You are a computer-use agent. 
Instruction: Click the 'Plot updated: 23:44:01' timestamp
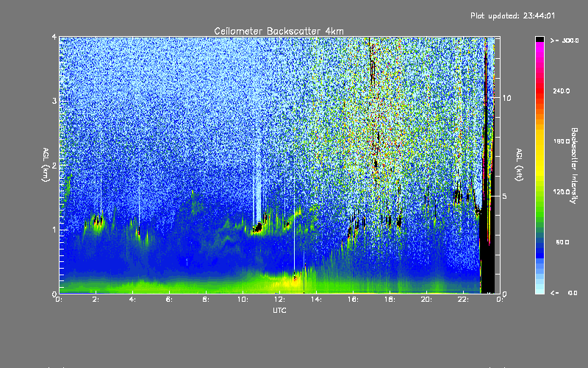coord(512,15)
